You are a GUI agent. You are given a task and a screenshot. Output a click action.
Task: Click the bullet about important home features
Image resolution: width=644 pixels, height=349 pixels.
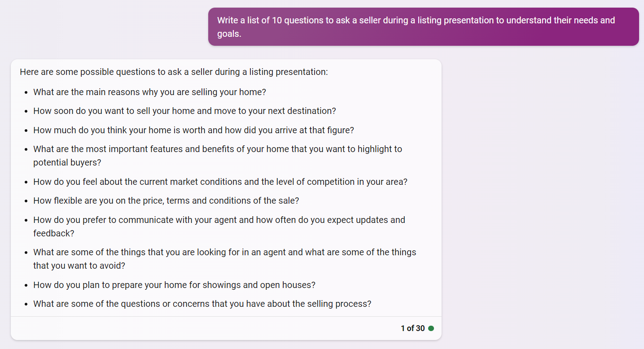(217, 155)
